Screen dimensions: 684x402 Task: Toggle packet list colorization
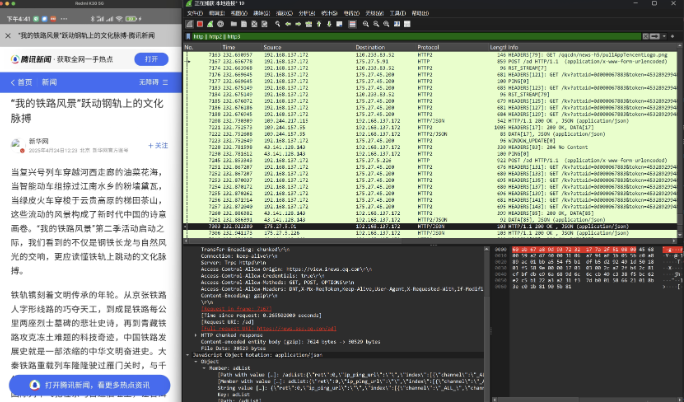[x=352, y=24]
